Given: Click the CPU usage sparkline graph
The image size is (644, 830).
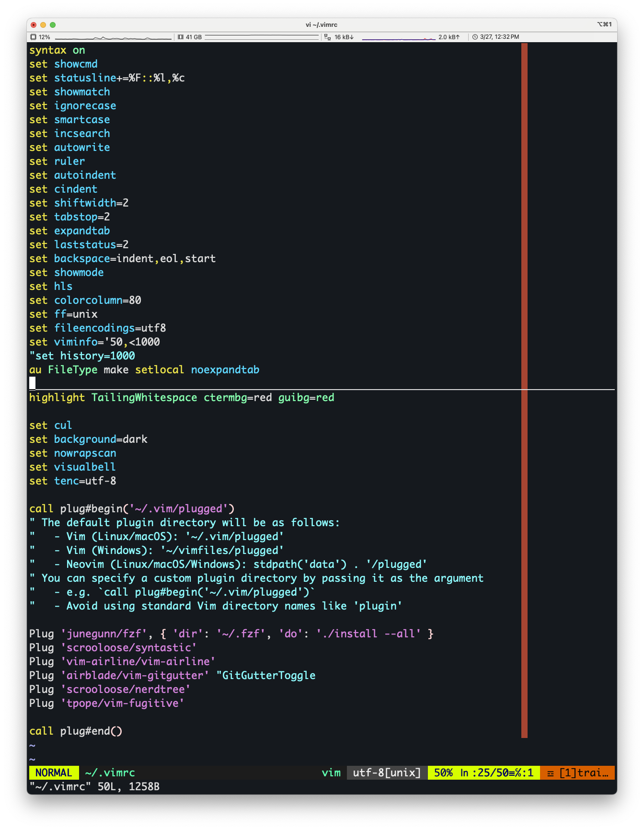Looking at the screenshot, I should pos(113,37).
